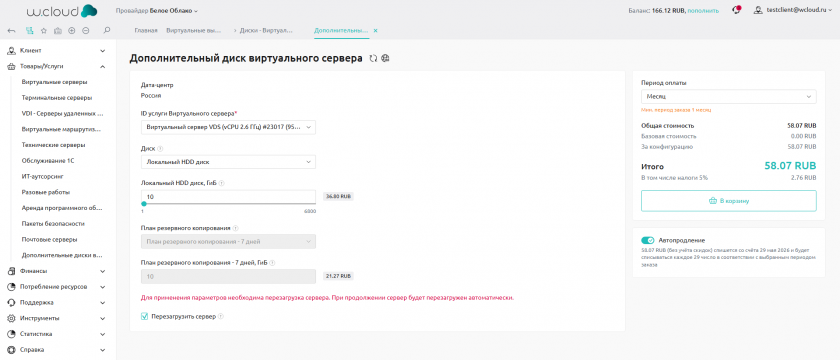This screenshot has width=840, height=360.
Task: Open ИТ-аутсорсинг in sidebar
Action: coord(42,176)
